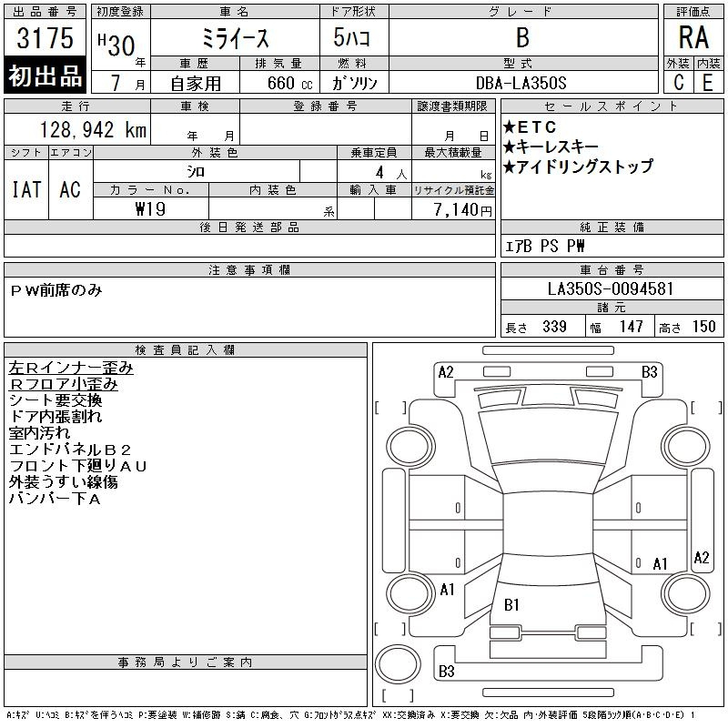
Task: Click lot number 3175
Action: click(x=45, y=38)
